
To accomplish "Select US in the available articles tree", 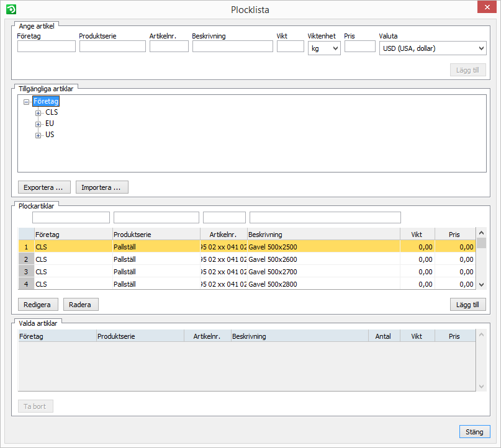I will coord(50,135).
